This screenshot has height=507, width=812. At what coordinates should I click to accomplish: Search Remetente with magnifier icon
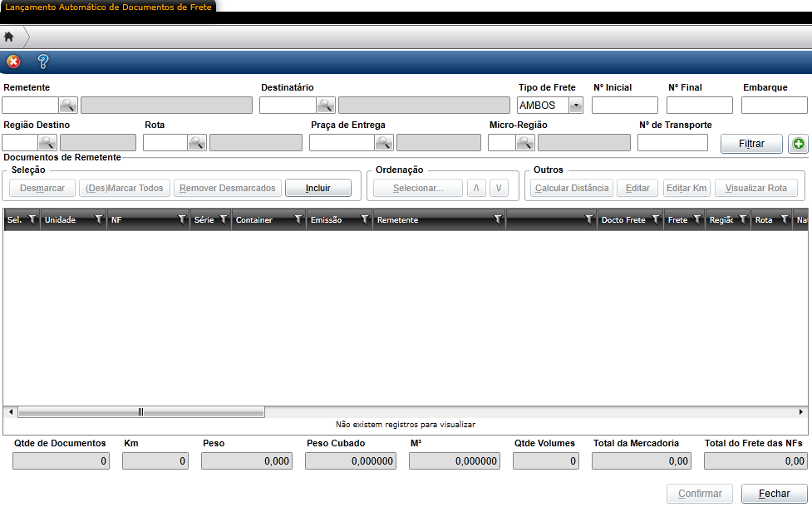click(68, 105)
